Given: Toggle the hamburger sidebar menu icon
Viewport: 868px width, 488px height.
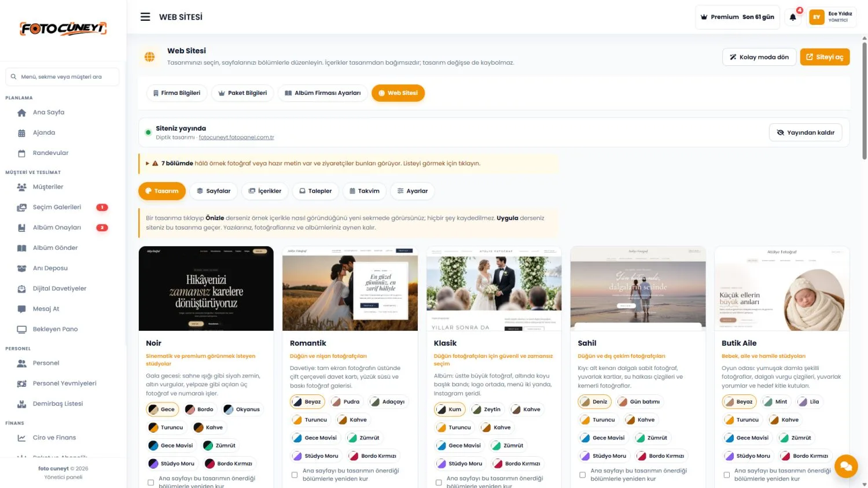Looking at the screenshot, I should 145,17.
